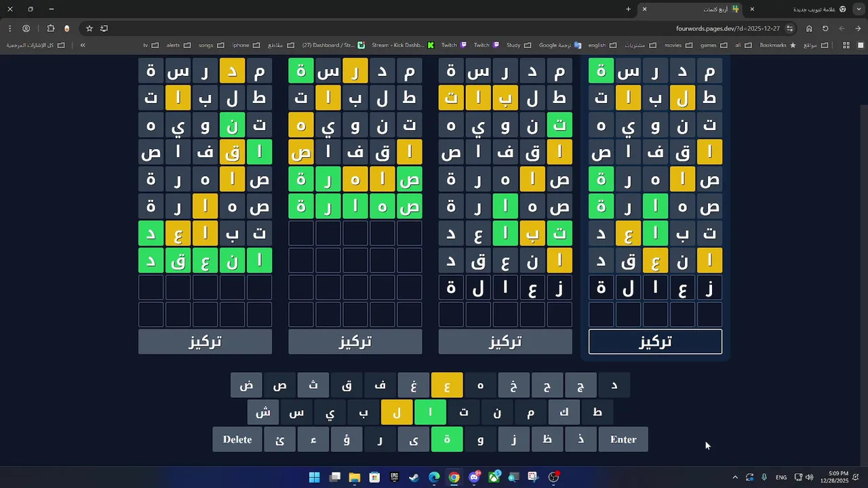Click the Delete key on on-screen keyboard

[x=237, y=440]
